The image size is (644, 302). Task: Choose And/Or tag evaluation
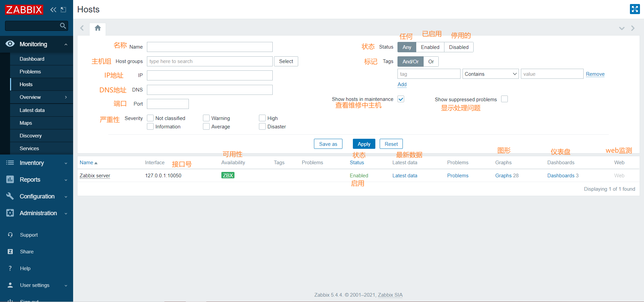(411, 62)
